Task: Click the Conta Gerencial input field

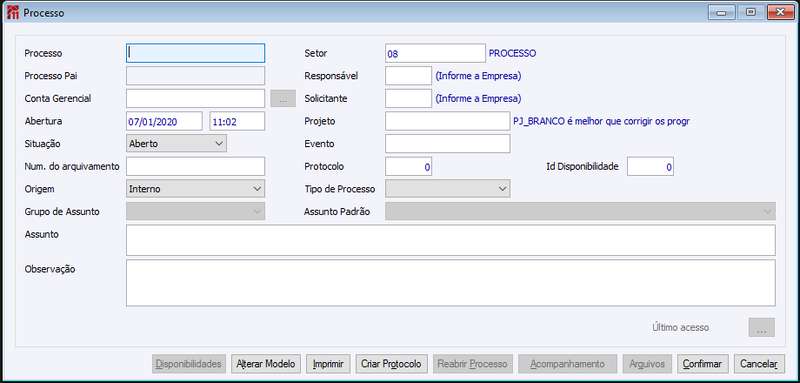Action: (195, 98)
